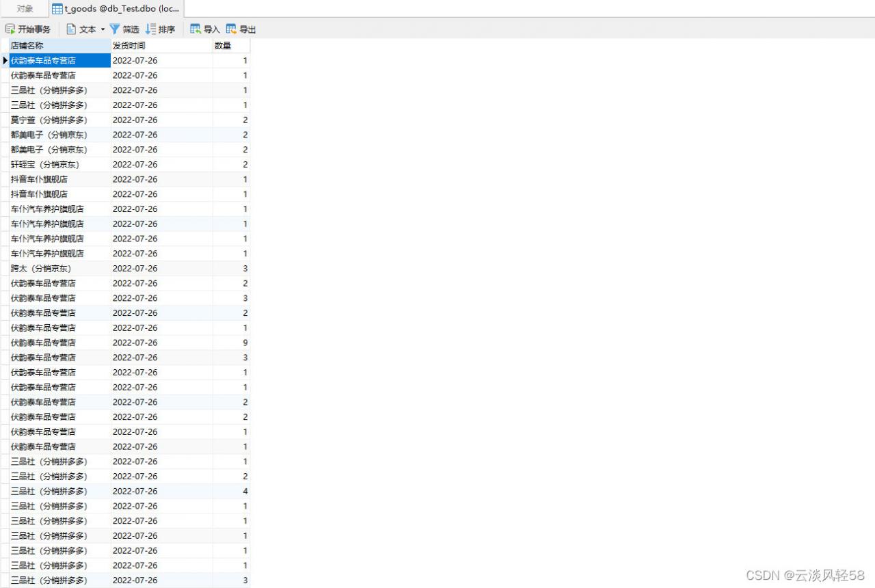
Task: Select the t_goods @db_Test.dbo tab
Action: [116, 9]
